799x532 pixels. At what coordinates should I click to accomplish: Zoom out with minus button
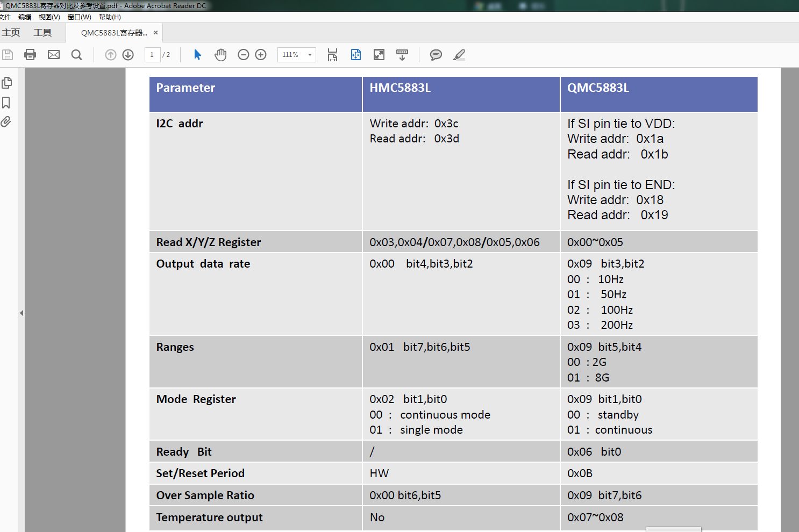pos(244,55)
